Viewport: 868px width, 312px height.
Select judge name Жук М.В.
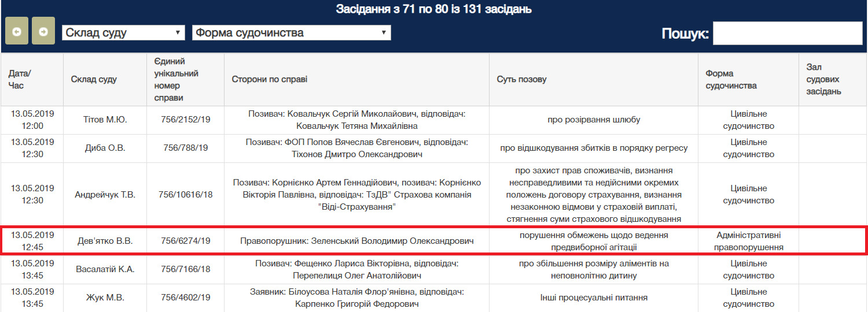[x=105, y=298]
